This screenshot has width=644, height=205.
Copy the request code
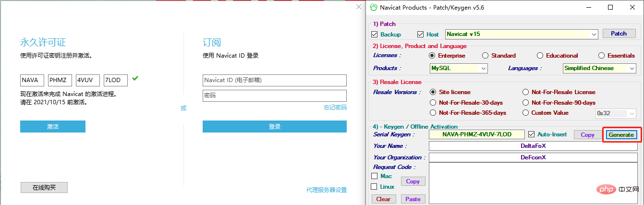coord(413,181)
